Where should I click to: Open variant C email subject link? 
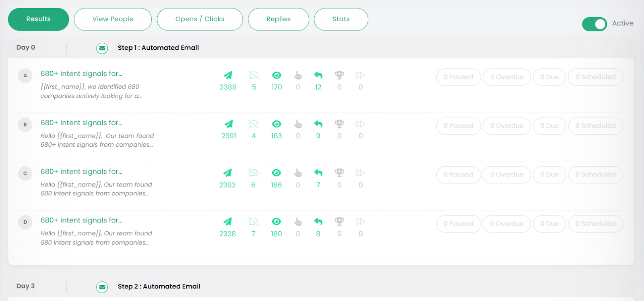coord(81,172)
